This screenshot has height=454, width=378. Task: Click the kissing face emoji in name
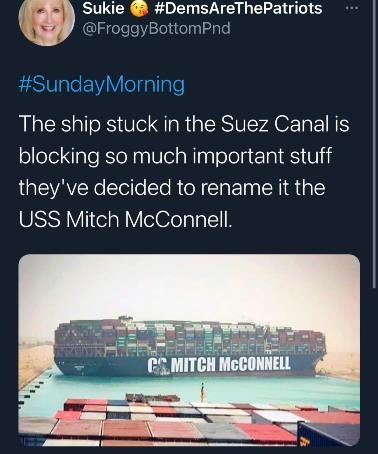point(139,9)
